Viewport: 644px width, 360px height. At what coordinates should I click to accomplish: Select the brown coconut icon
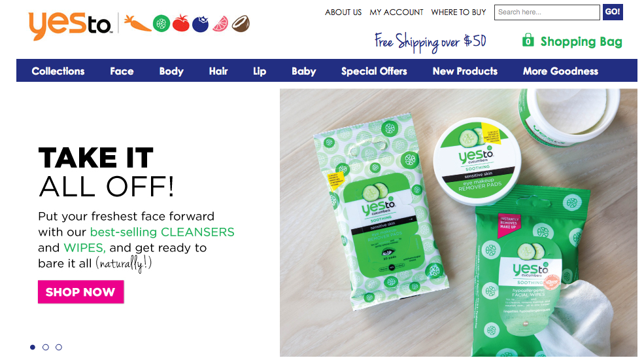click(x=240, y=24)
